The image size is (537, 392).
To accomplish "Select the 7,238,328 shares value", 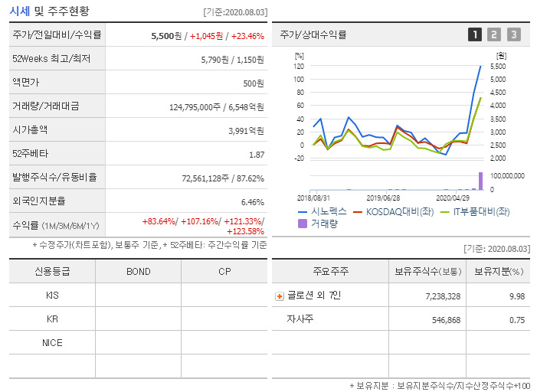I will 444,296.
